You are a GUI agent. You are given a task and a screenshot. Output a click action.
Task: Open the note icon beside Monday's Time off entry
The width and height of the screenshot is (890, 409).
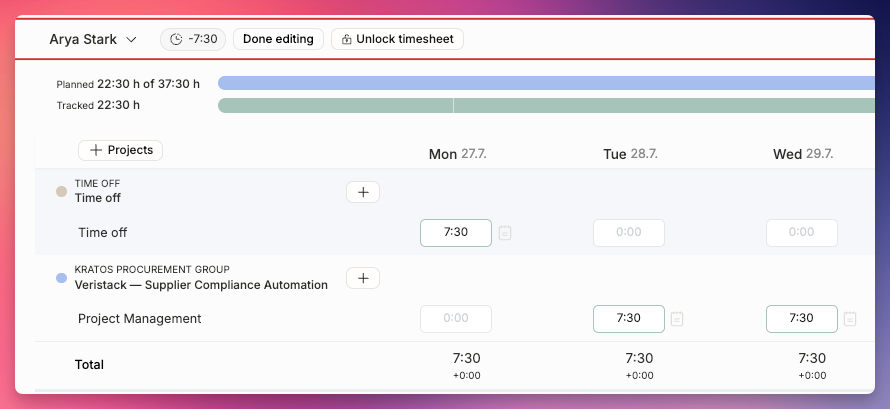(505, 233)
